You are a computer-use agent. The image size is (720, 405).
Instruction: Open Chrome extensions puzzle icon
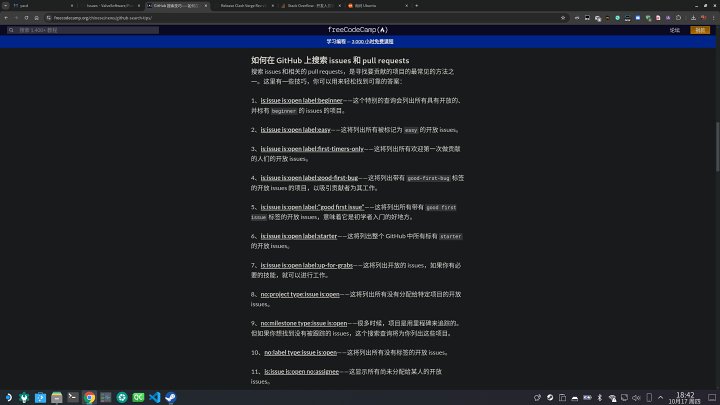tap(678, 18)
